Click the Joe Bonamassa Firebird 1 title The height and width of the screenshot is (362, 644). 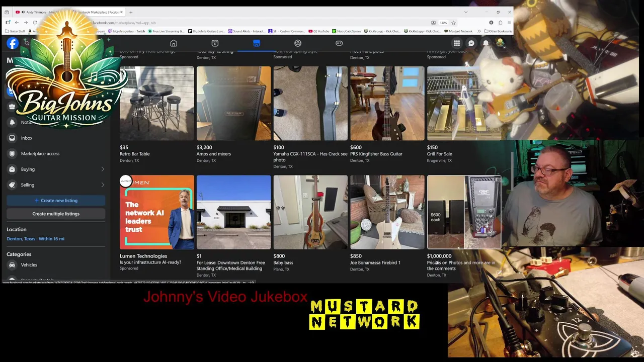click(x=375, y=262)
